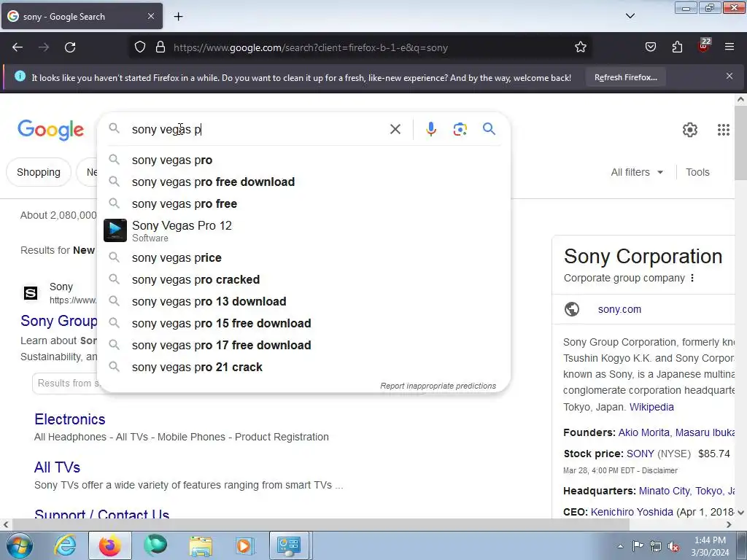Screen dimensions: 747x560
Task: Select suggestion 'sony vegas pro free download'
Action: tap(303, 182)
